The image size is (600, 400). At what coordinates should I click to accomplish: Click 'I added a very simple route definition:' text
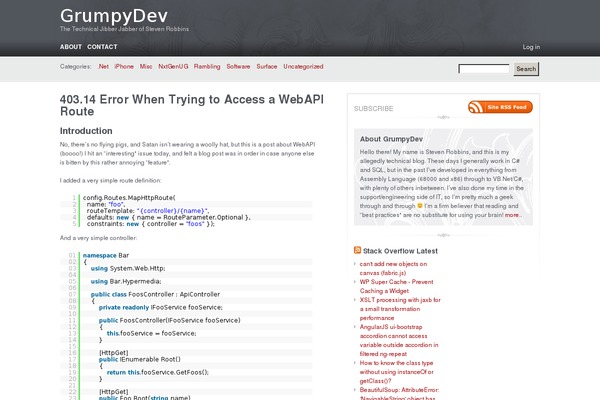coord(111,181)
